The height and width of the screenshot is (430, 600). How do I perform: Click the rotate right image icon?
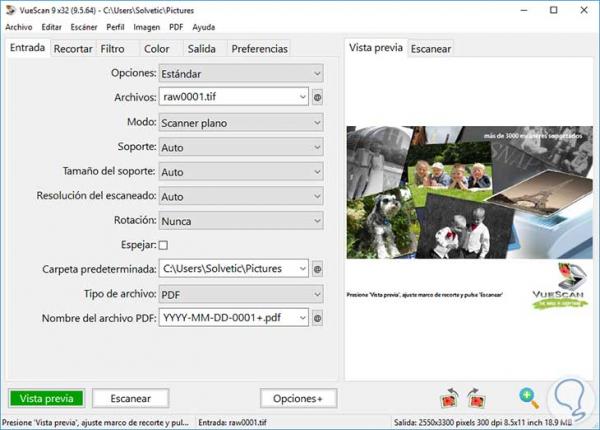tap(476, 398)
